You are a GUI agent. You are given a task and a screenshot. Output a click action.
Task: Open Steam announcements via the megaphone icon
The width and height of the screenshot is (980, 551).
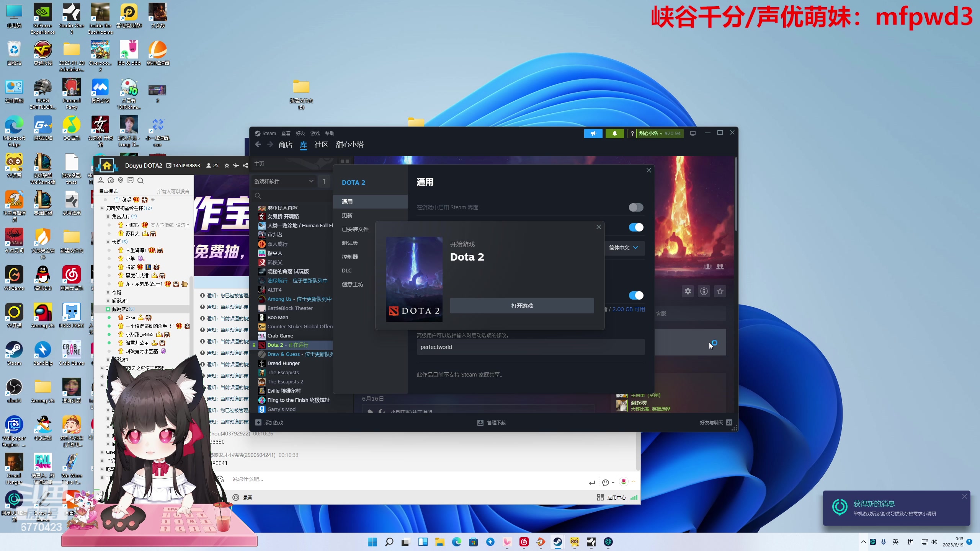pos(593,133)
